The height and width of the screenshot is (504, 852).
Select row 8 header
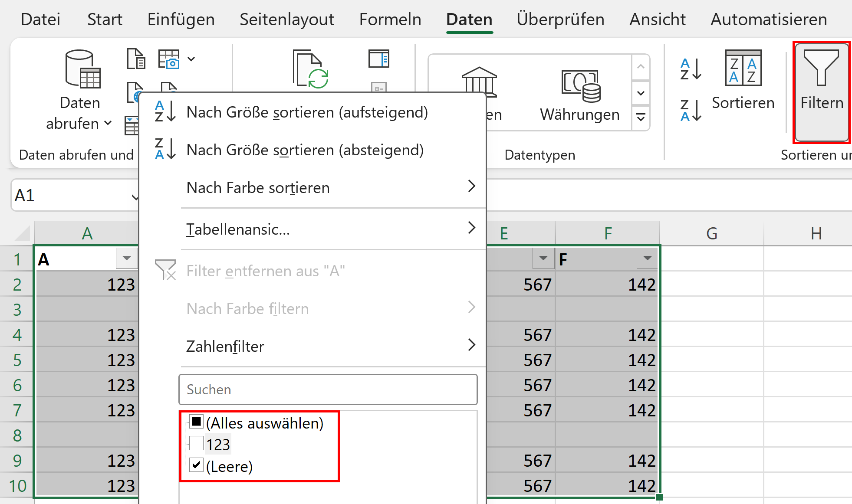pos(17,435)
